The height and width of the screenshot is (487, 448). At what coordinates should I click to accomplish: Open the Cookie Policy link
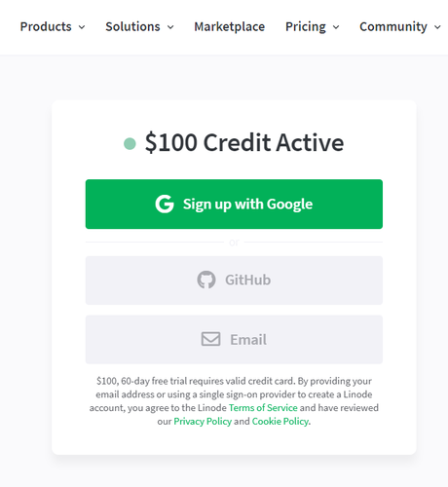click(x=280, y=421)
